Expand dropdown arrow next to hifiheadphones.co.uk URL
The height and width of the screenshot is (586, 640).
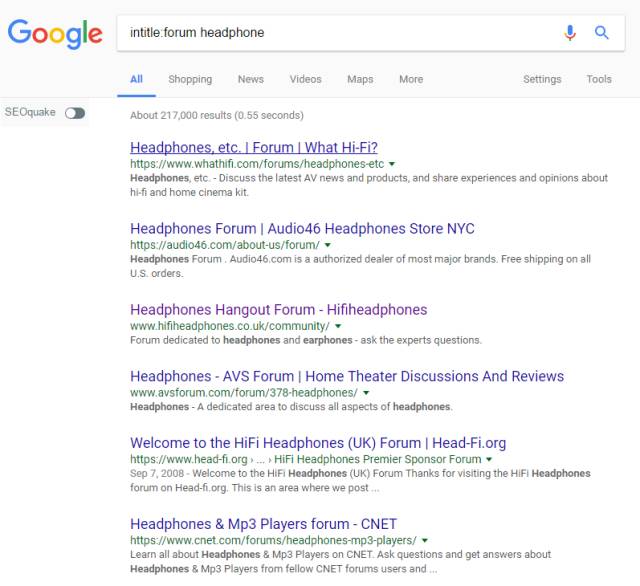(338, 326)
